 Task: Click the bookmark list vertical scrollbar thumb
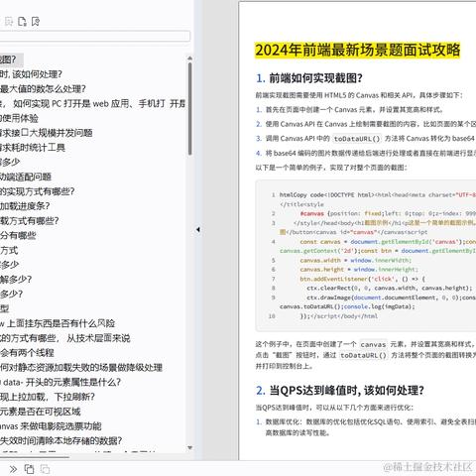click(190, 108)
